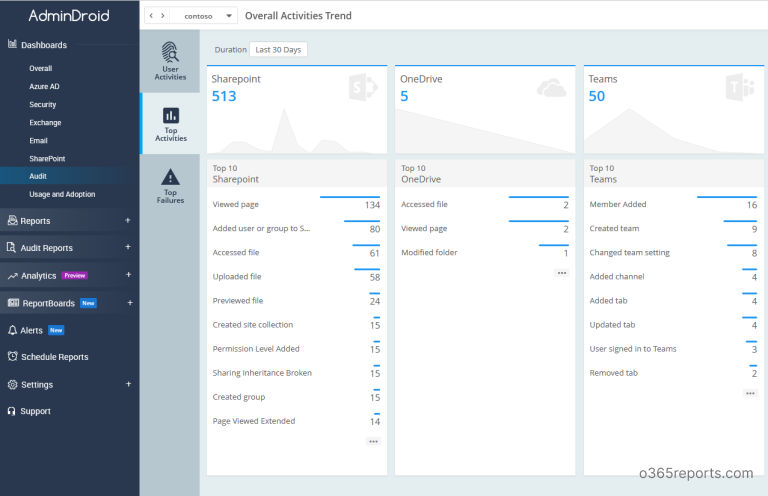Select the Audit dashboard item

coord(70,176)
